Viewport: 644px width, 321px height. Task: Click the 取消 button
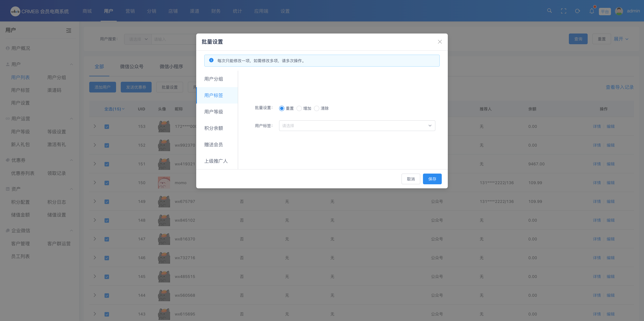point(411,179)
